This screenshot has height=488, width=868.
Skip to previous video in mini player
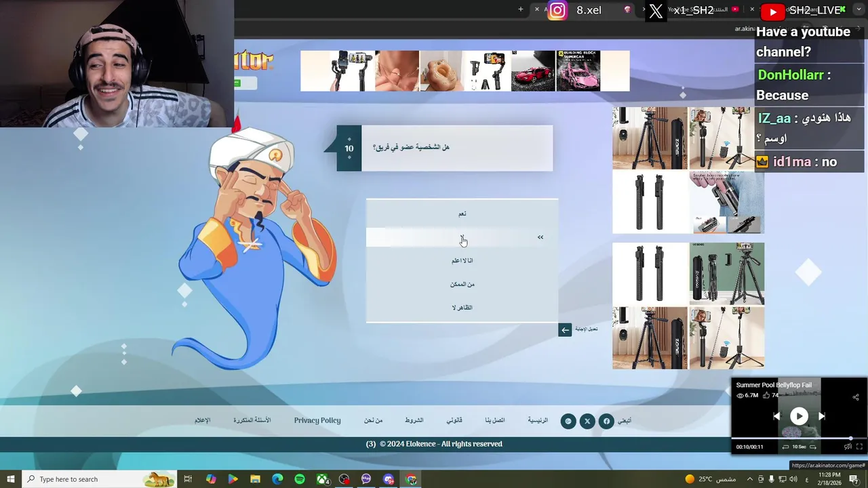click(x=776, y=416)
